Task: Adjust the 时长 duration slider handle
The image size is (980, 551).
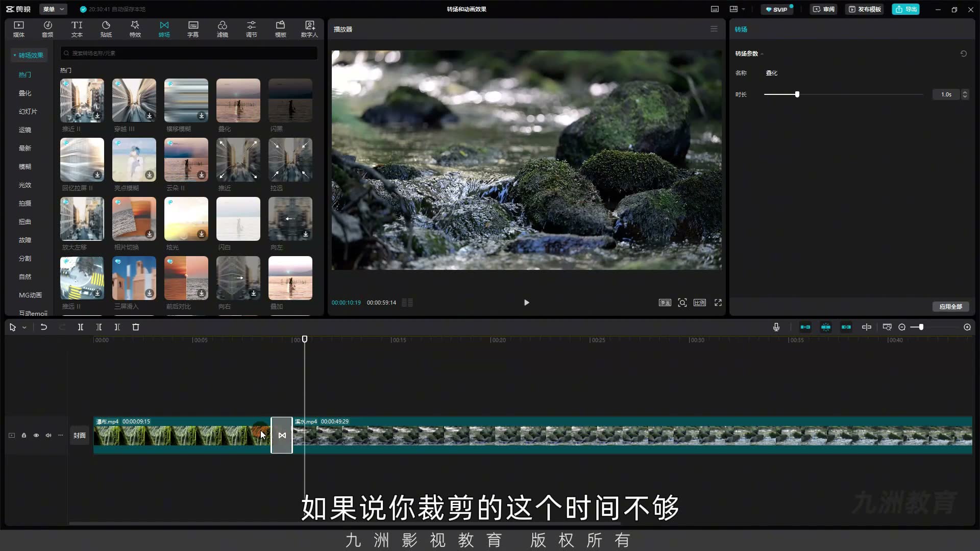Action: coord(797,94)
